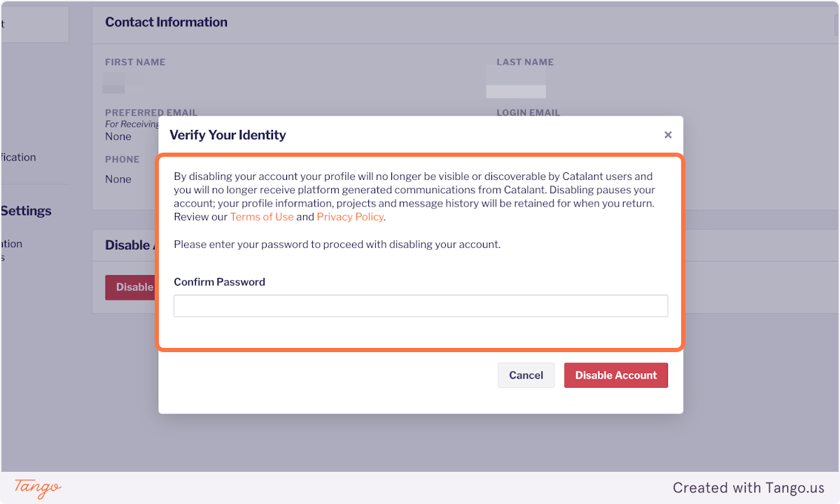
Task: Click the Disable Account section header behind dialog
Action: [129, 245]
